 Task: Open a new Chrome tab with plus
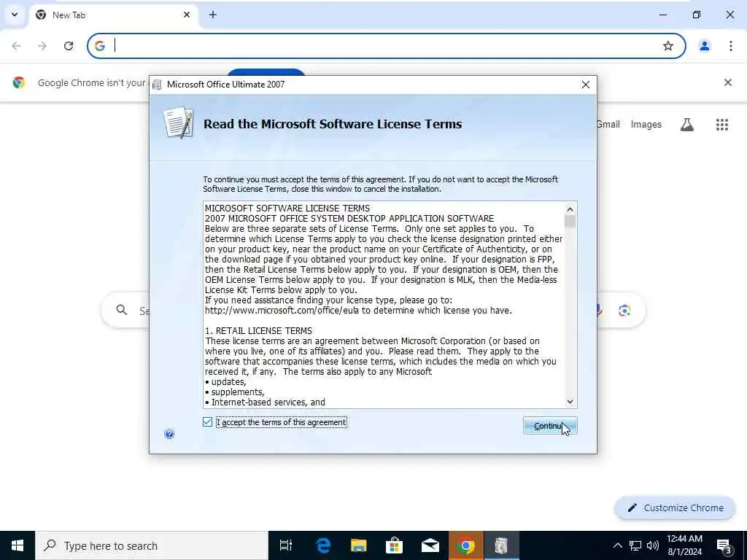213,15
